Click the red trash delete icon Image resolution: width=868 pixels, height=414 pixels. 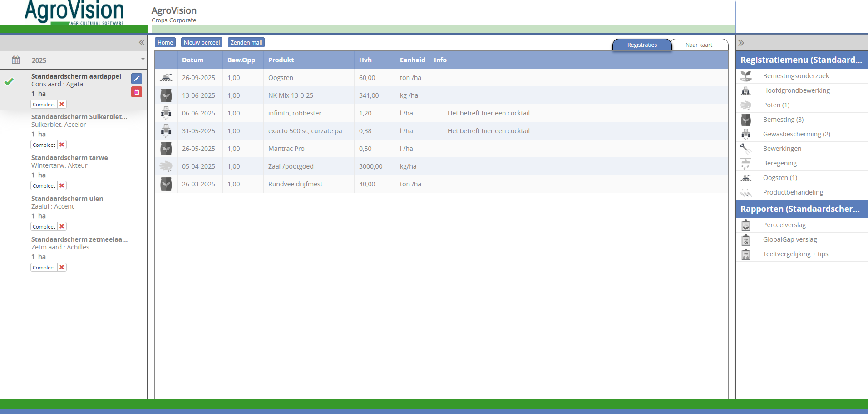(x=137, y=92)
